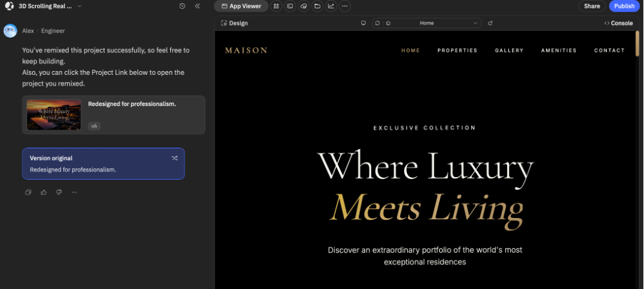
Task: Open preview in new window icon
Action: [x=490, y=24]
